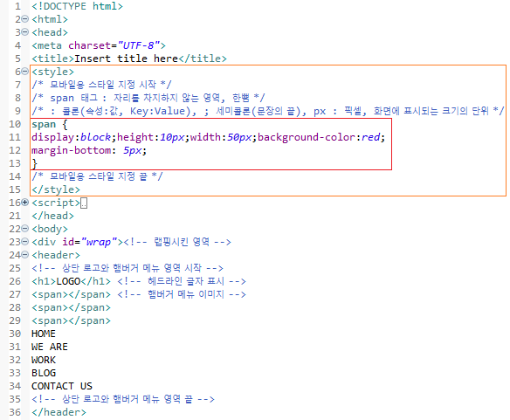Click the DOCTYPE html declaration text
The height and width of the screenshot is (420, 510).
77,6
